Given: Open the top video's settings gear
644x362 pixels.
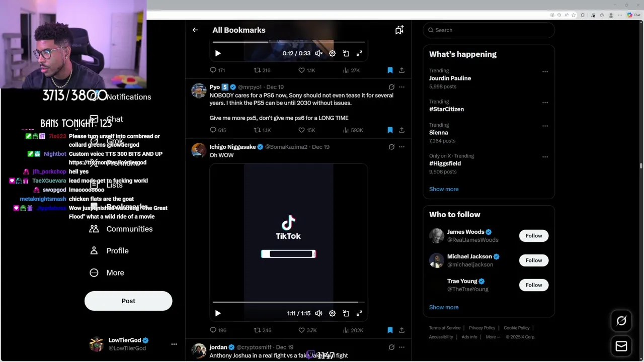Looking at the screenshot, I should click(x=332, y=53).
